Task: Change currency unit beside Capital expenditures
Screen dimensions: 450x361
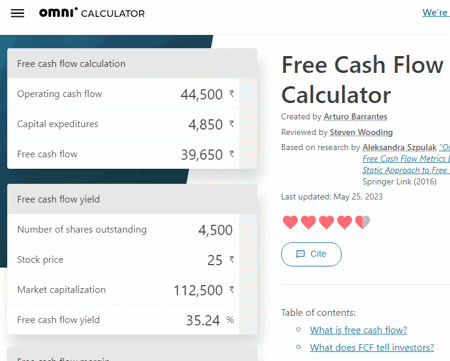Action: pyautogui.click(x=231, y=124)
